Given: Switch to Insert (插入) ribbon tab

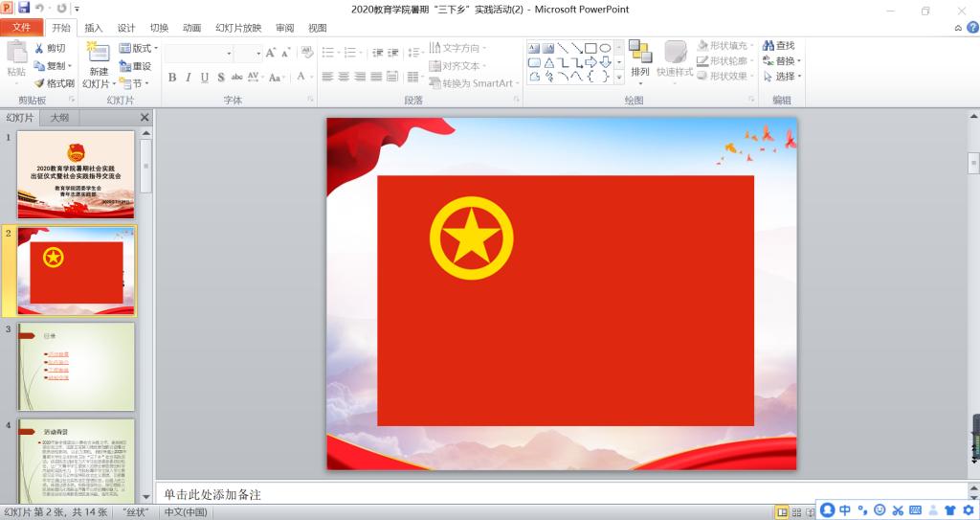Looking at the screenshot, I should click(x=93, y=28).
